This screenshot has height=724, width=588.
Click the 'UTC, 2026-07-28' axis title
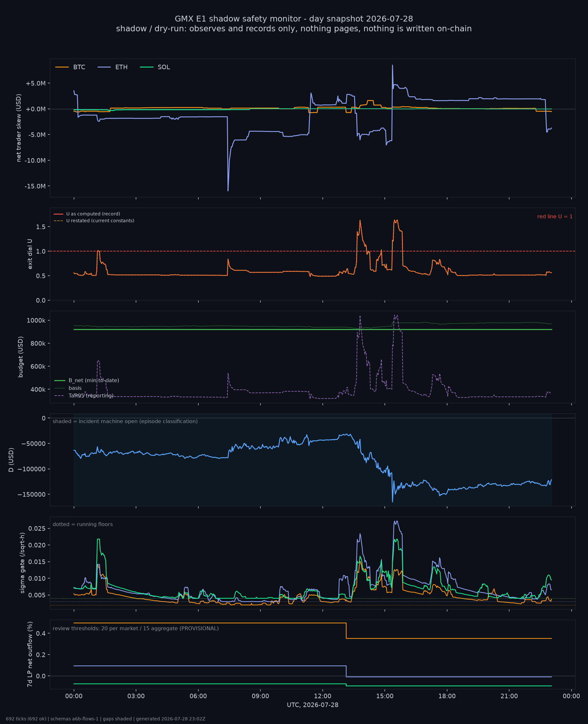[313, 705]
